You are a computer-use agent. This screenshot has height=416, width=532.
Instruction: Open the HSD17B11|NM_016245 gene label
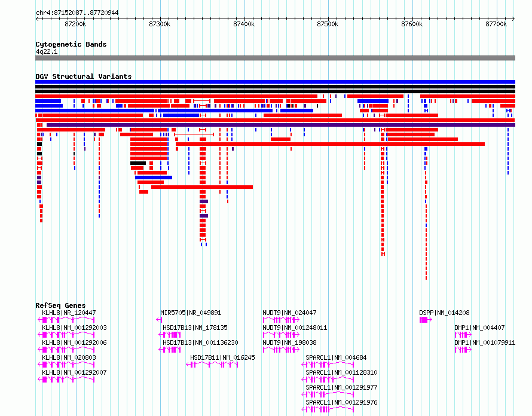[222, 357]
